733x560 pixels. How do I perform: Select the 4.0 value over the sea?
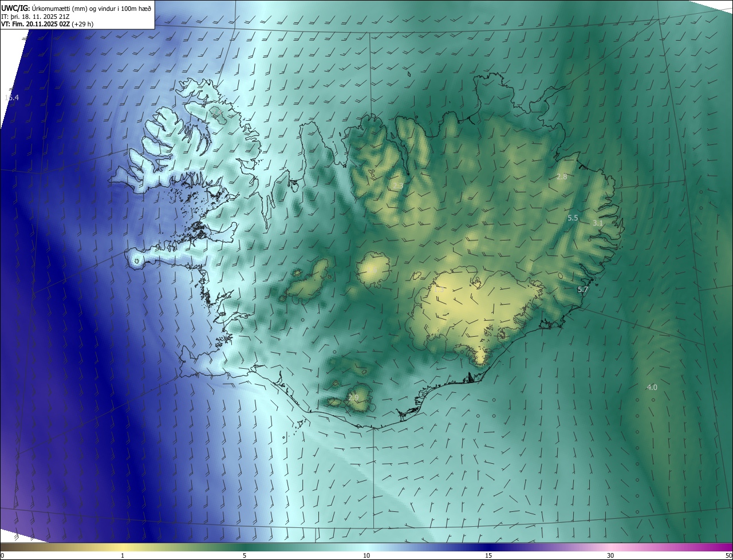(652, 388)
